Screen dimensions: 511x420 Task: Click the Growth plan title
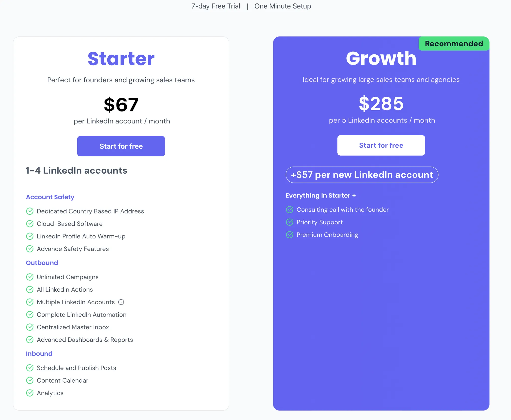click(x=381, y=58)
